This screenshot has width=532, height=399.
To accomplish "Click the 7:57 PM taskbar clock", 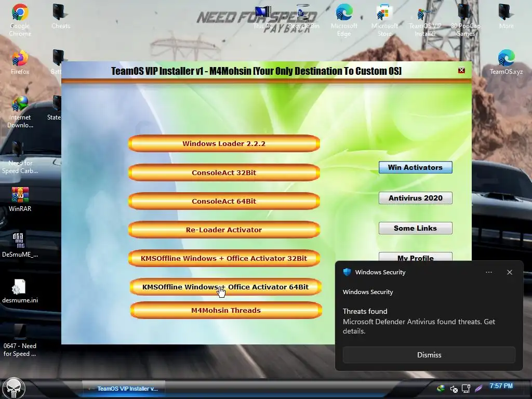I will (501, 386).
